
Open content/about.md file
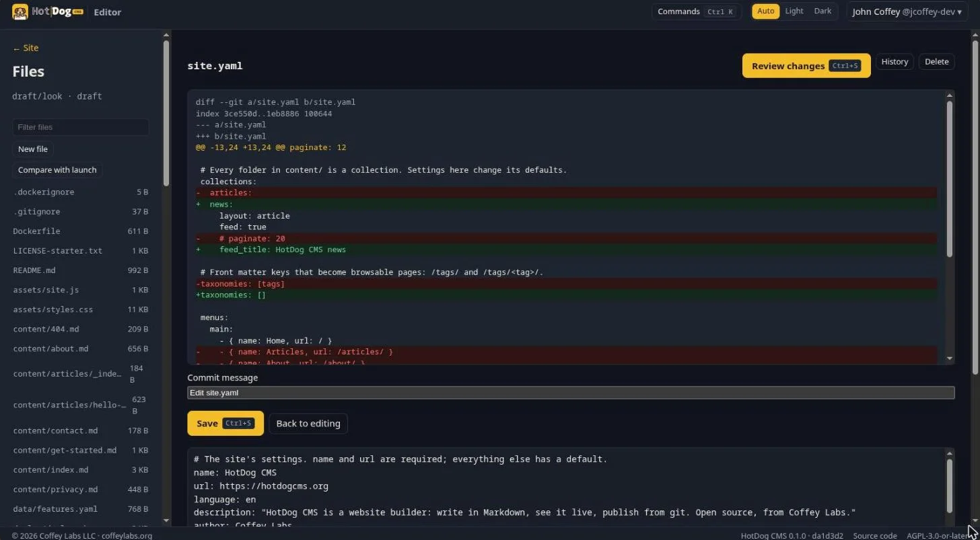click(81, 349)
